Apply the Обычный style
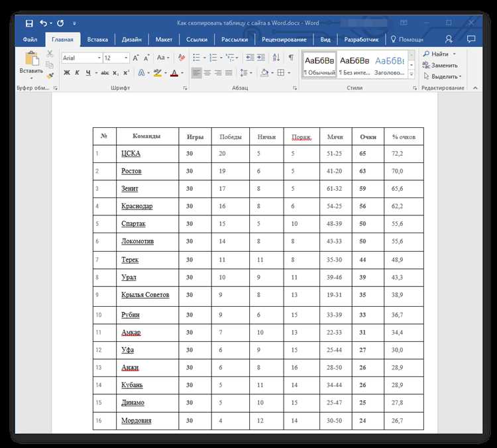 319,65
